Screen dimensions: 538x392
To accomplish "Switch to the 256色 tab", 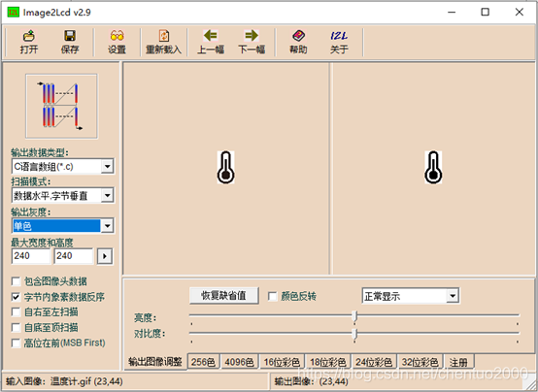I will click(x=203, y=362).
